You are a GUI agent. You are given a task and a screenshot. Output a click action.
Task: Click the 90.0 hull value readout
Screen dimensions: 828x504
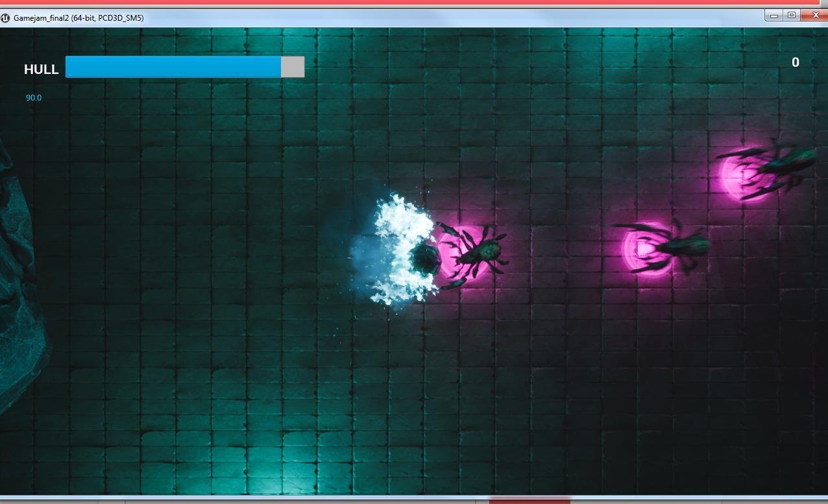34,98
